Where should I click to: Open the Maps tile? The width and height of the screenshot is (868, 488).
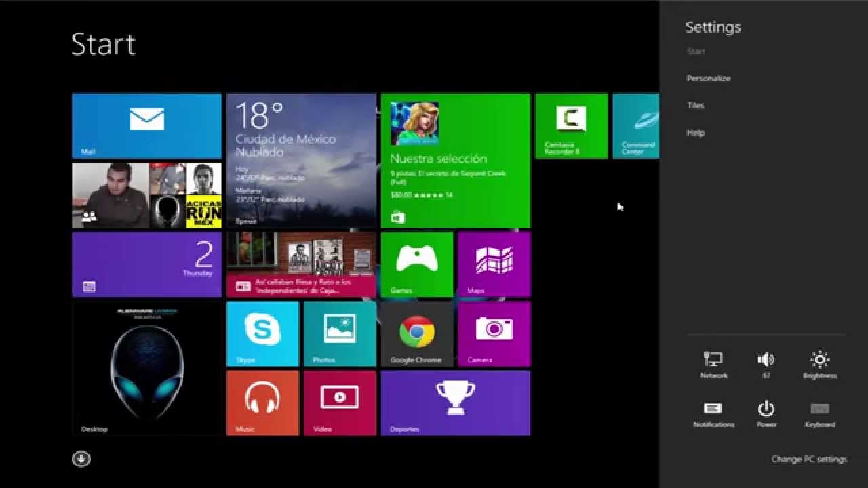click(494, 264)
